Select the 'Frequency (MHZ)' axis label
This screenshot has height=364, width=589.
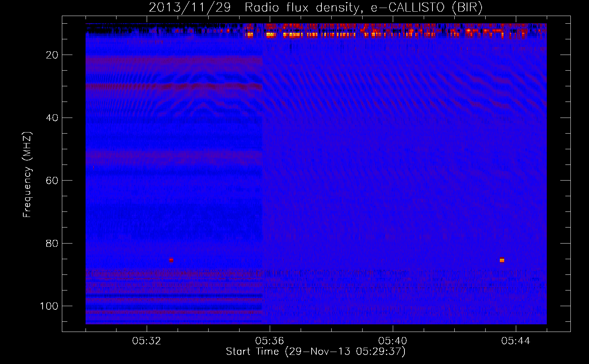(27, 175)
